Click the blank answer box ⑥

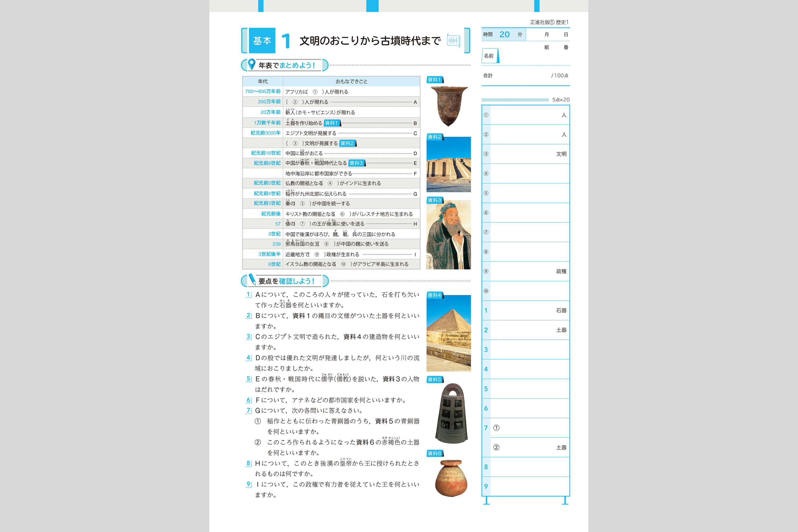point(530,213)
